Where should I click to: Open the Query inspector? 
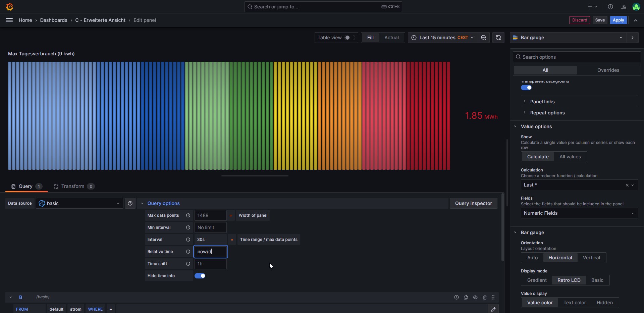[473, 203]
